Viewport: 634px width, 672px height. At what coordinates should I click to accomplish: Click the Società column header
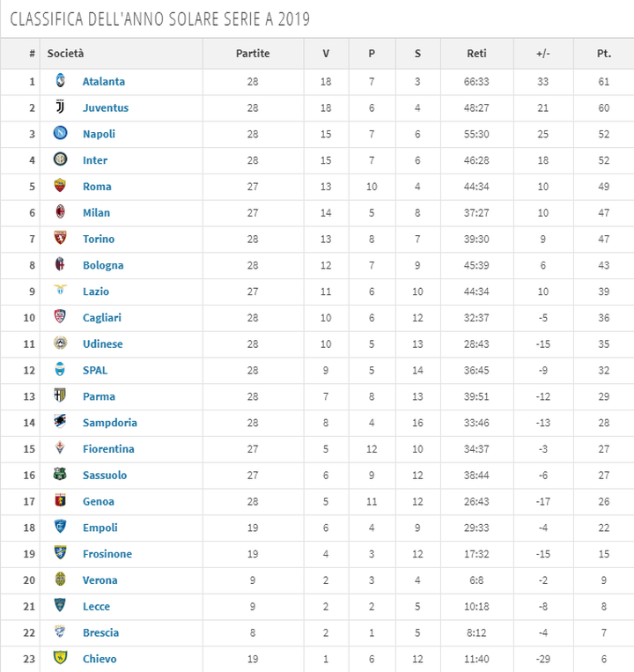[x=66, y=54]
